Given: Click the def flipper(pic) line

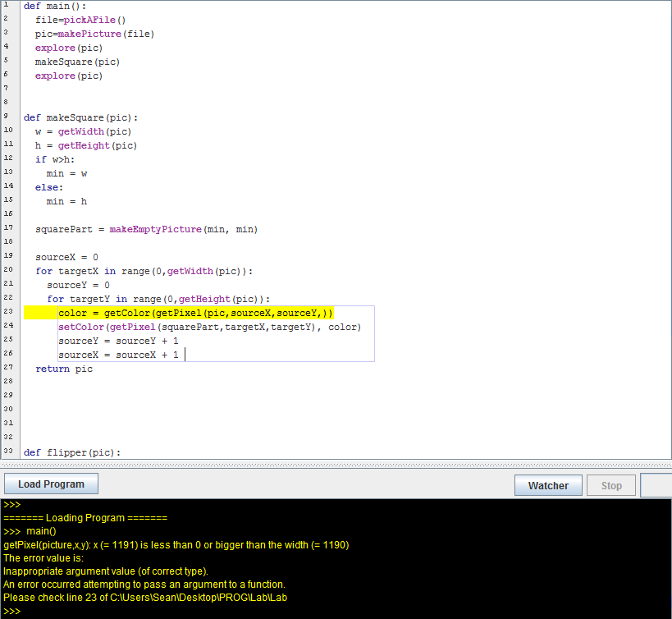Looking at the screenshot, I should point(71,452).
